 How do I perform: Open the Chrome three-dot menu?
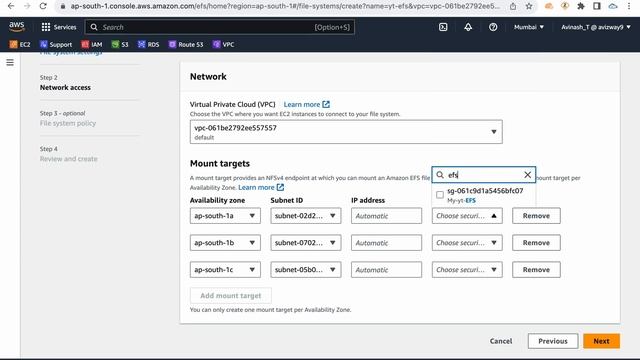tap(629, 6)
